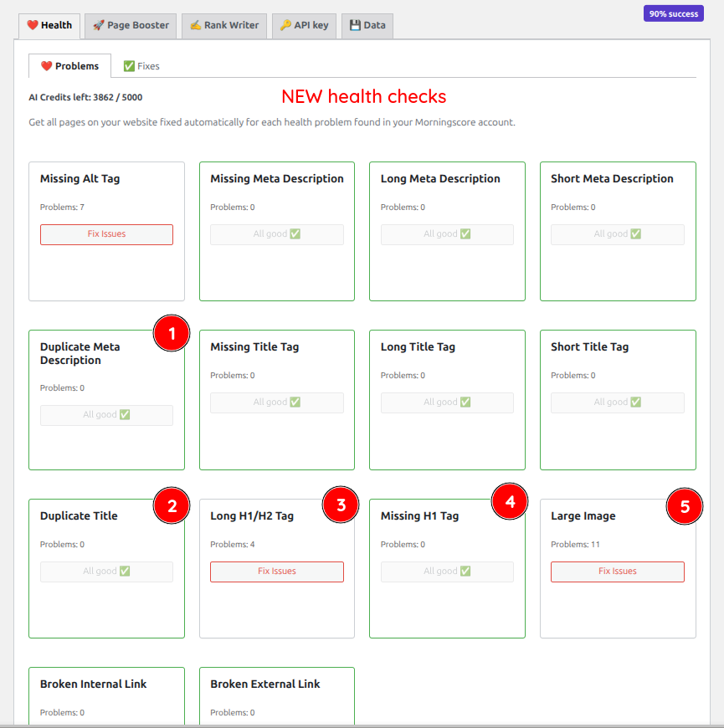Open the Rank Writer tab
This screenshot has height=728, width=724.
point(223,26)
